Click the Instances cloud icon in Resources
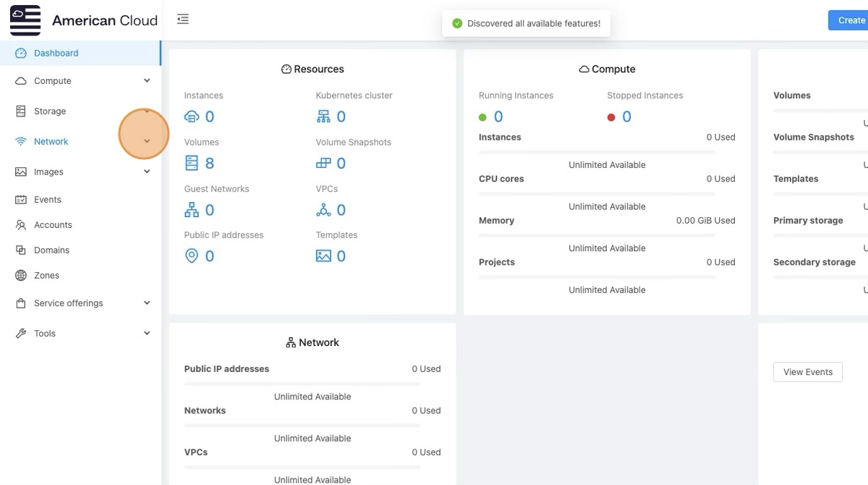This screenshot has width=868, height=485. pos(192,117)
